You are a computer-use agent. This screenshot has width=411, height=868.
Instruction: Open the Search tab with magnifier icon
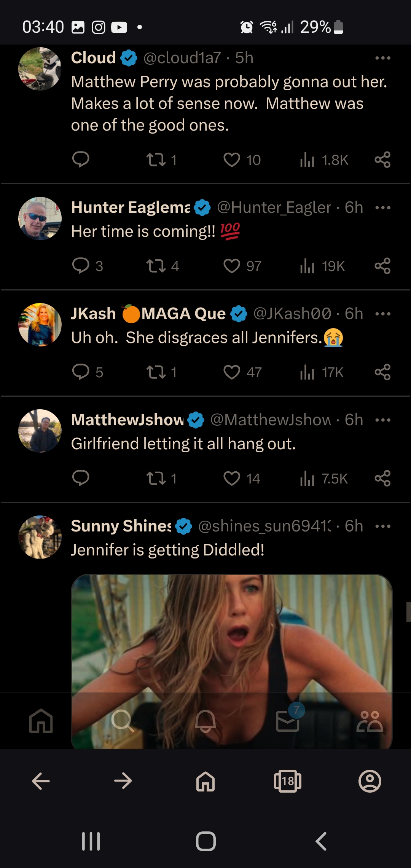click(x=123, y=721)
